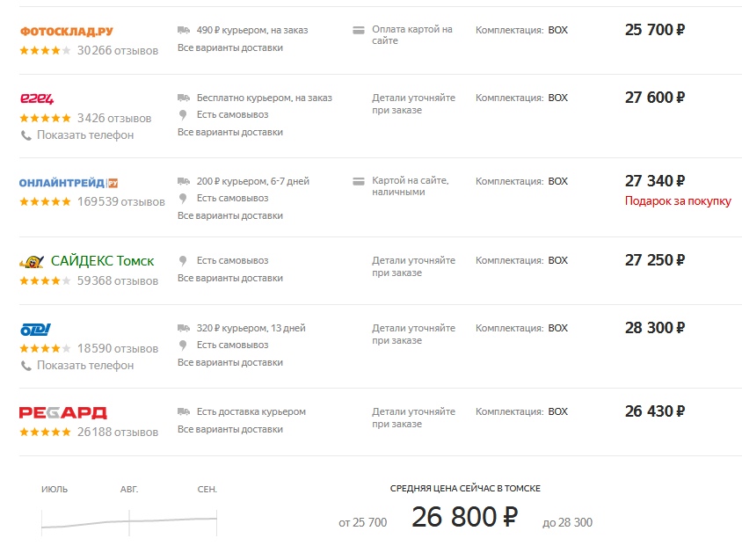Click phone icon under e2e4 reviews

pos(25,135)
